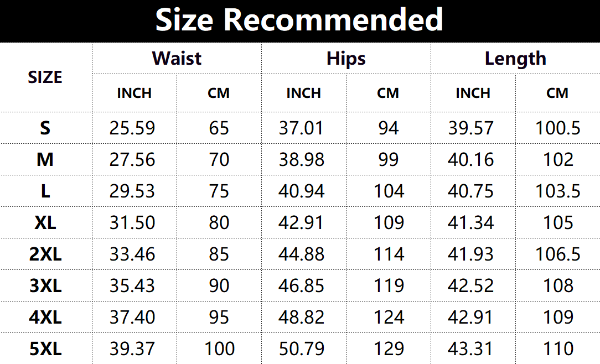Click the length value 100.5 cm
Screen dimensions: 600x364
coord(557,128)
